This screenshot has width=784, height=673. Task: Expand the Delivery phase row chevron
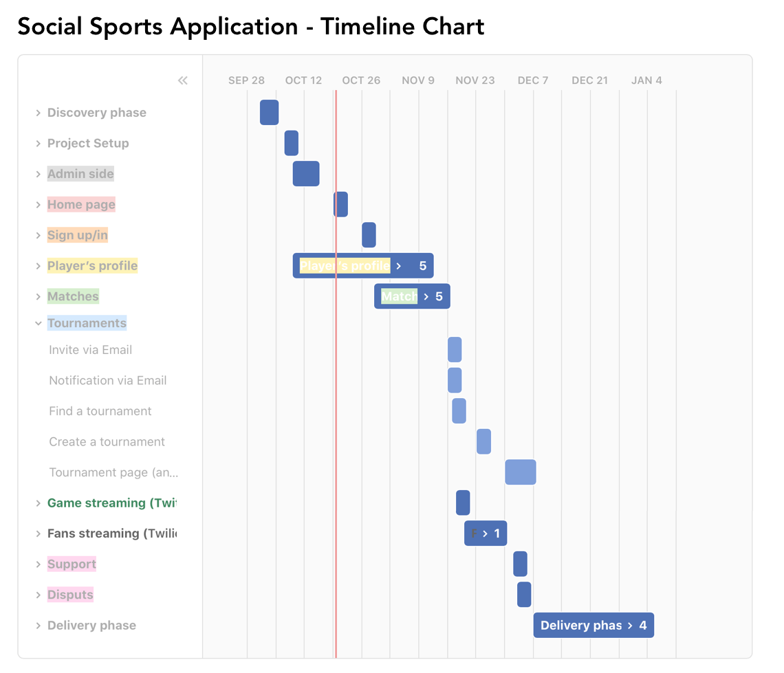click(39, 626)
